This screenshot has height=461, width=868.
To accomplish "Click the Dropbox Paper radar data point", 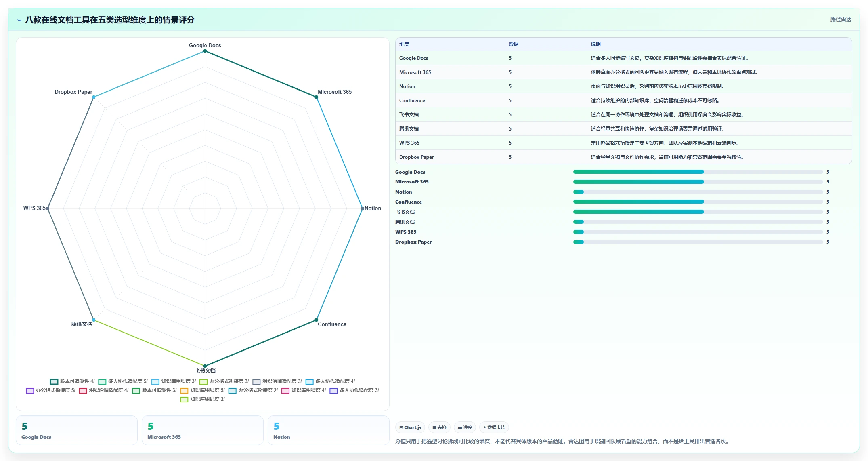I will coord(94,97).
